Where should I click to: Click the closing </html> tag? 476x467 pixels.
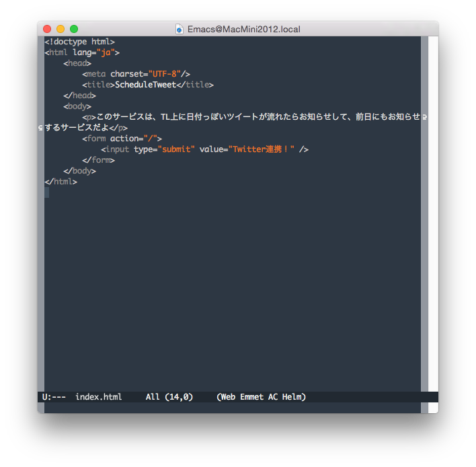61,182
